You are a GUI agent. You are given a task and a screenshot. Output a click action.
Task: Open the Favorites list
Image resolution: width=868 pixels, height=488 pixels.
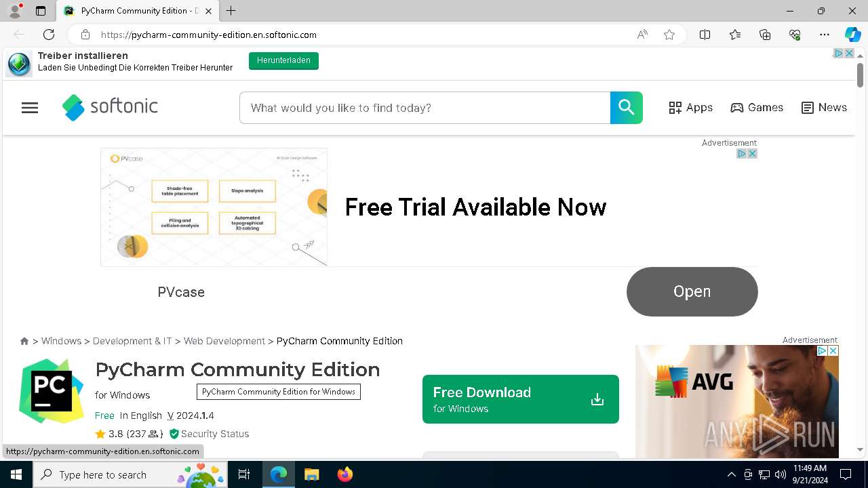click(735, 35)
